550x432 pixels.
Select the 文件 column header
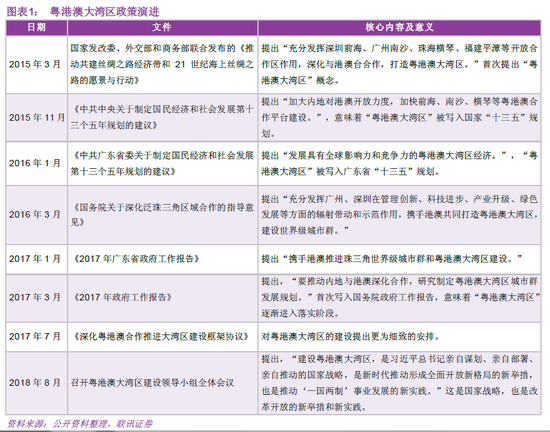point(162,28)
